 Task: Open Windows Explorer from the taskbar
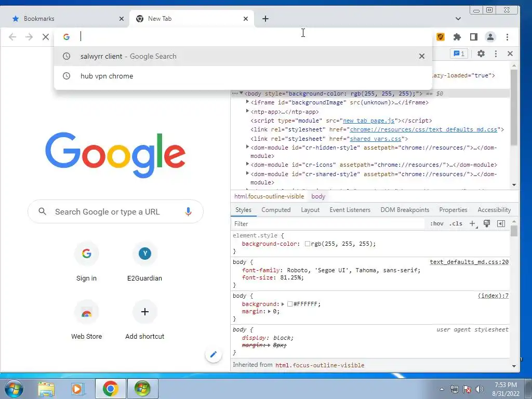[46, 389]
